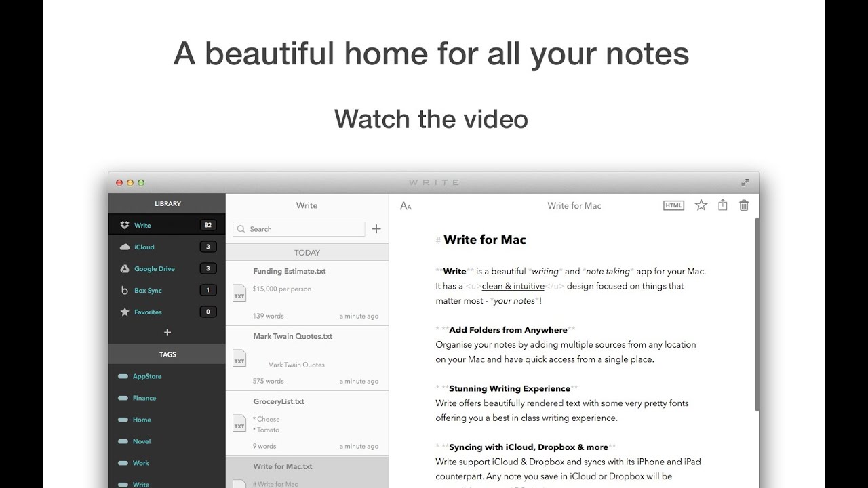The width and height of the screenshot is (868, 488).
Task: Click the TAGS section header
Action: point(167,354)
